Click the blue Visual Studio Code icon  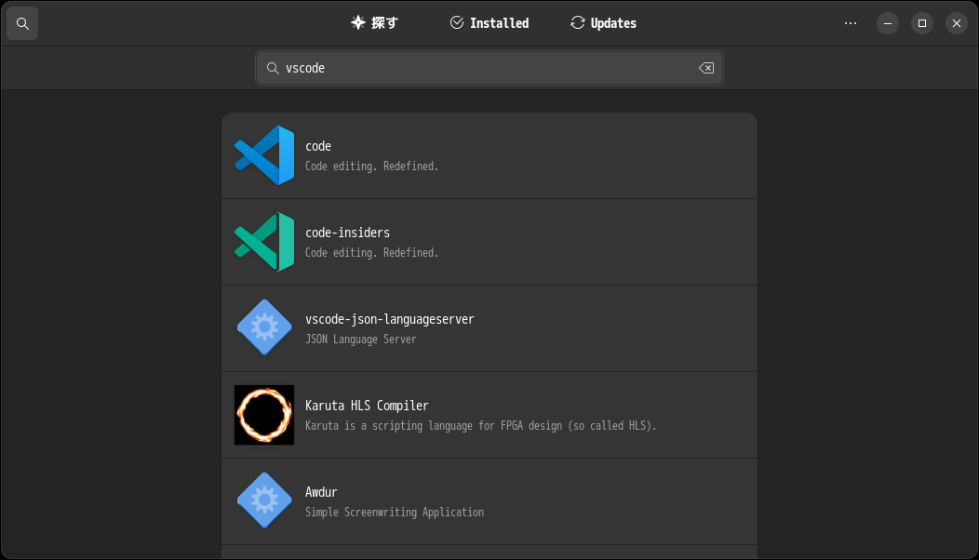(264, 155)
